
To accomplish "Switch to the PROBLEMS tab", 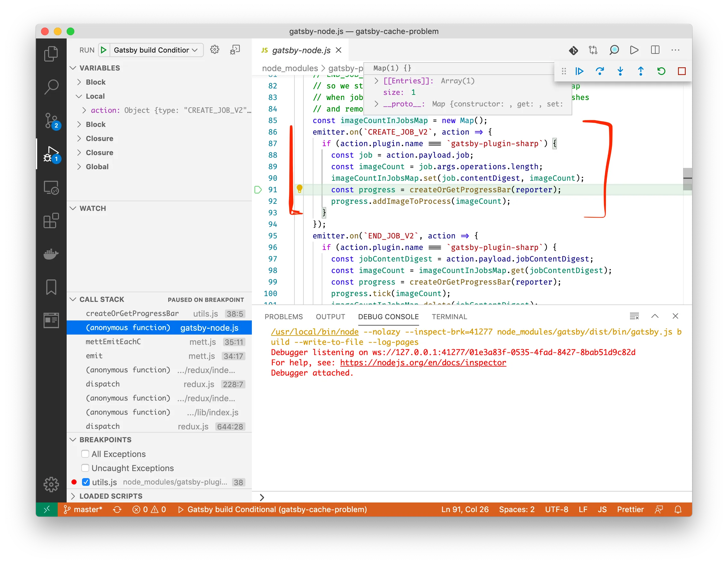I will [283, 316].
